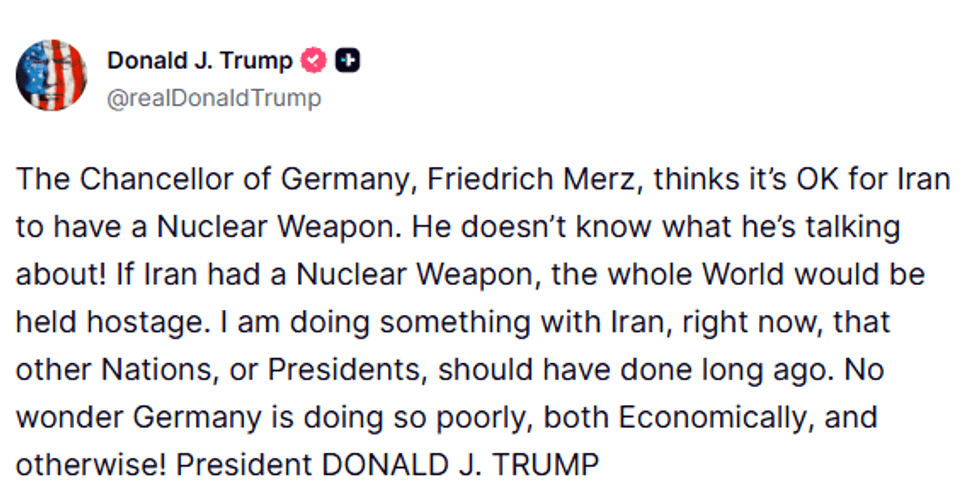Click the black plus badge icon
The image size is (980, 497).
tap(348, 61)
